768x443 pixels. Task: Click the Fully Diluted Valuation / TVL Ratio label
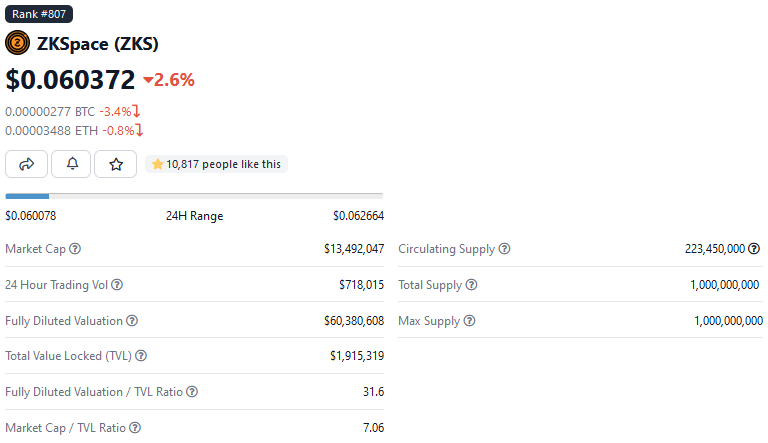(94, 392)
